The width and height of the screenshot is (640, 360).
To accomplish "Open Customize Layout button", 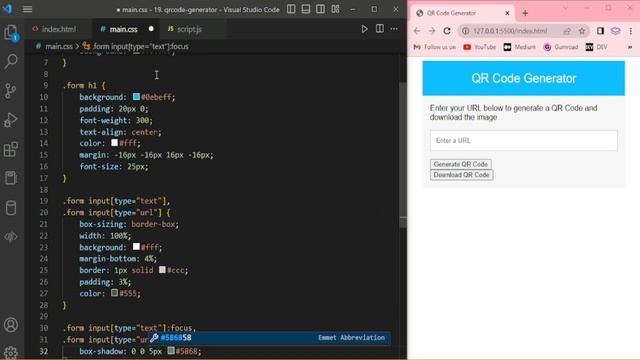I will 336,9.
